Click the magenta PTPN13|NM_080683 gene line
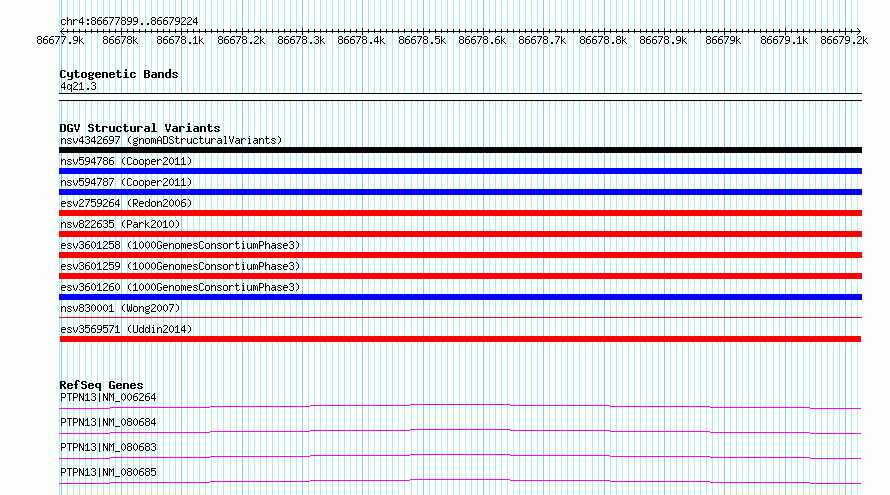Screen dimensions: 890x495 (x=460, y=456)
